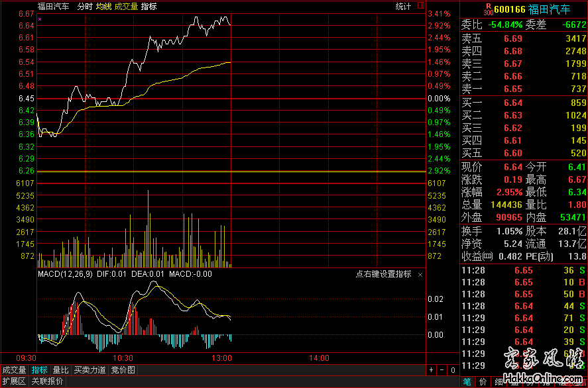Click the cyan 福田汽车 name in quote panel
Viewport: 588px width, 388px height.
pyautogui.click(x=549, y=9)
